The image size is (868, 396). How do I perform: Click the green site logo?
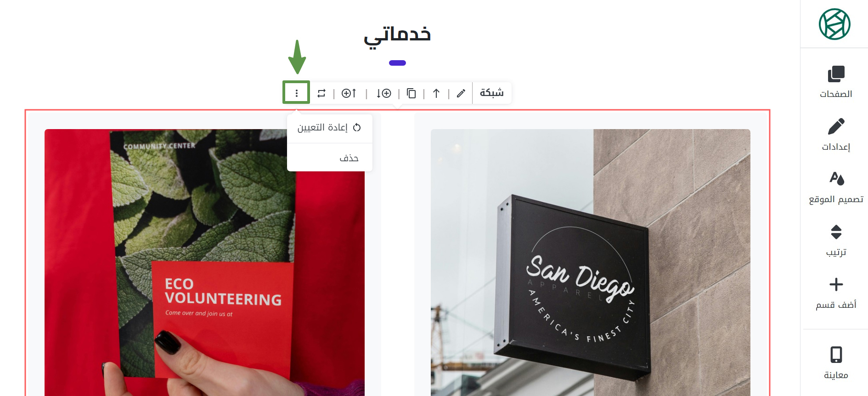[x=834, y=24]
